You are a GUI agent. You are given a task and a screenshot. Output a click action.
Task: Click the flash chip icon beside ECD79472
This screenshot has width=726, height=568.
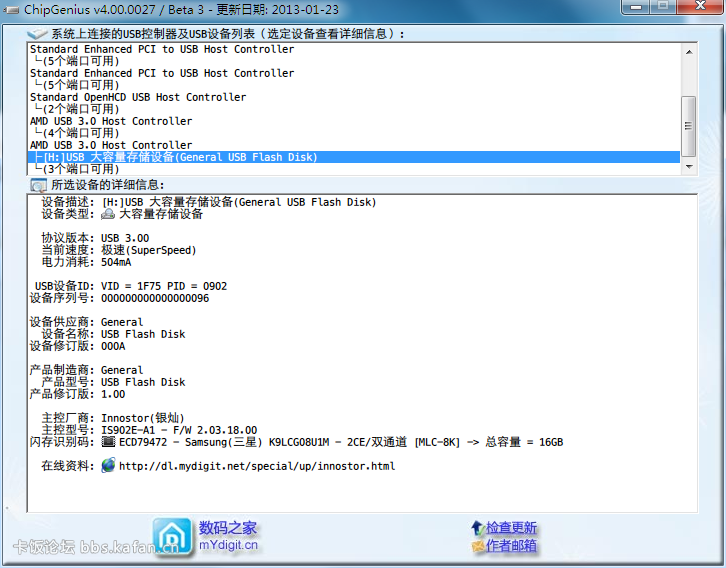(108, 442)
